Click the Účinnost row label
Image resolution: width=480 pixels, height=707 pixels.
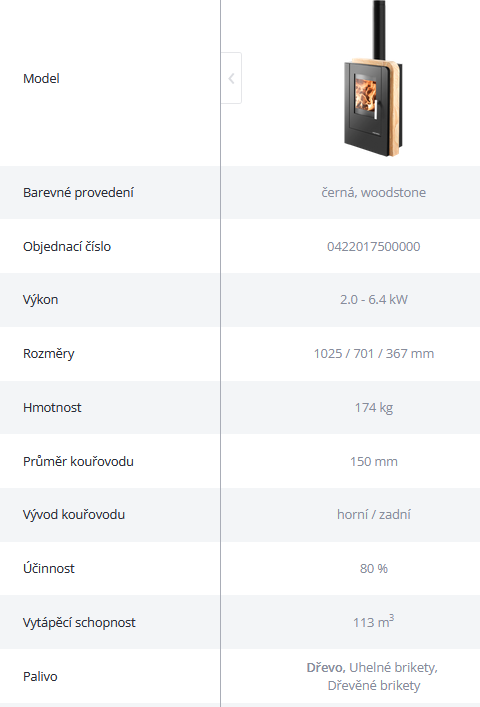click(x=49, y=568)
